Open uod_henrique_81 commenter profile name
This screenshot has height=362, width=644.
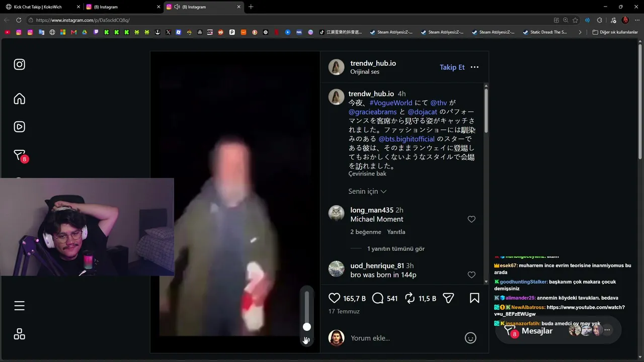coord(377,266)
